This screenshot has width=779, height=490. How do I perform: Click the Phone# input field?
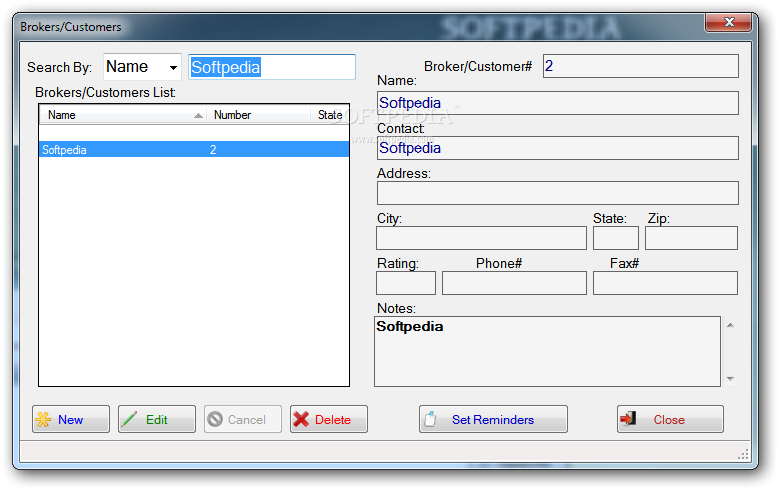(x=514, y=283)
